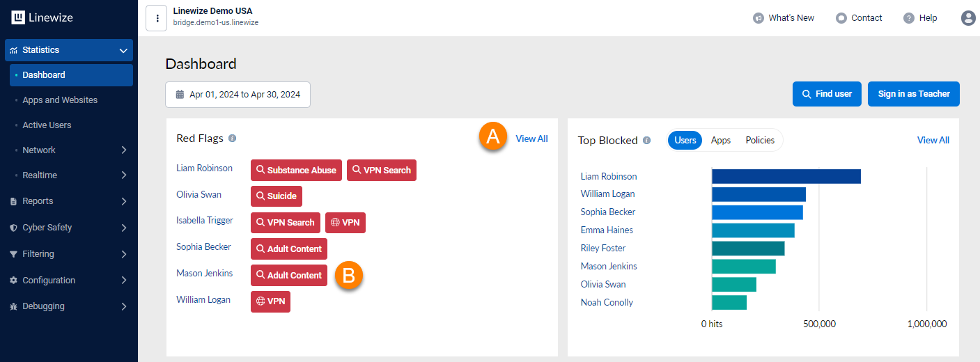Select Users view in Top Blocked

tap(685, 141)
